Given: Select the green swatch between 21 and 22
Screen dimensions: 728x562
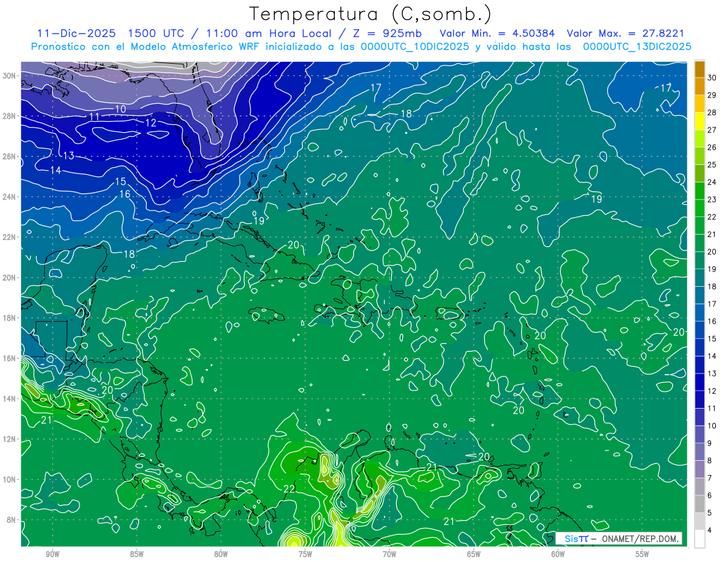Looking at the screenshot, I should (x=699, y=225).
